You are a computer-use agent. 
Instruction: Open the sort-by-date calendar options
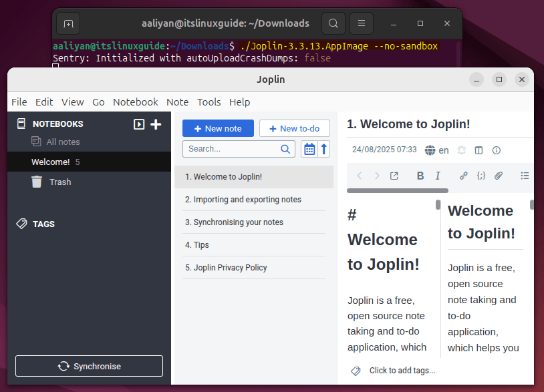tap(309, 149)
